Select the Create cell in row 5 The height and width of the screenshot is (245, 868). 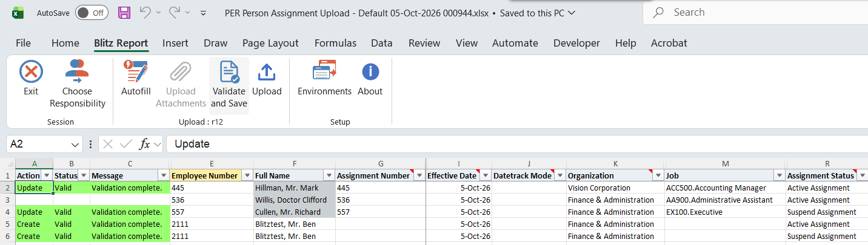point(34,224)
